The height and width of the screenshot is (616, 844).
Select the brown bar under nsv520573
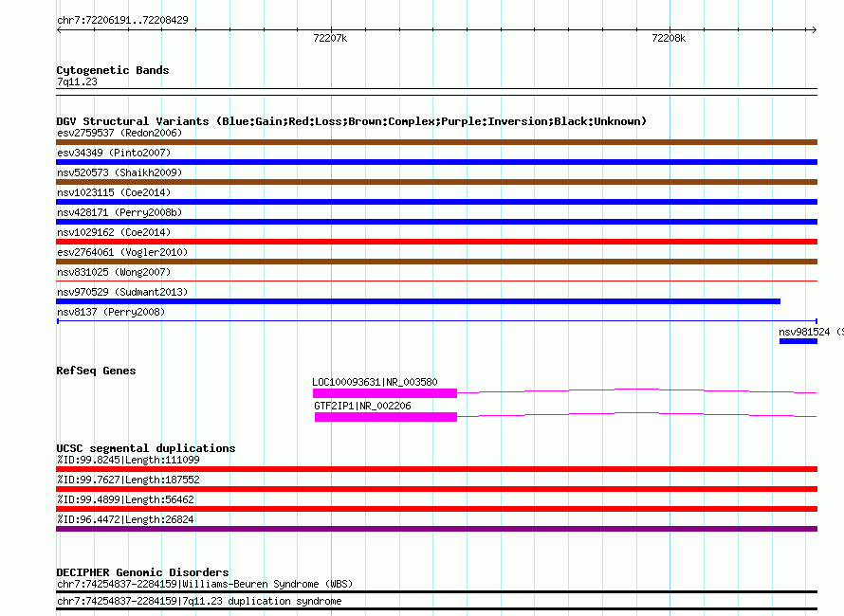(436, 182)
